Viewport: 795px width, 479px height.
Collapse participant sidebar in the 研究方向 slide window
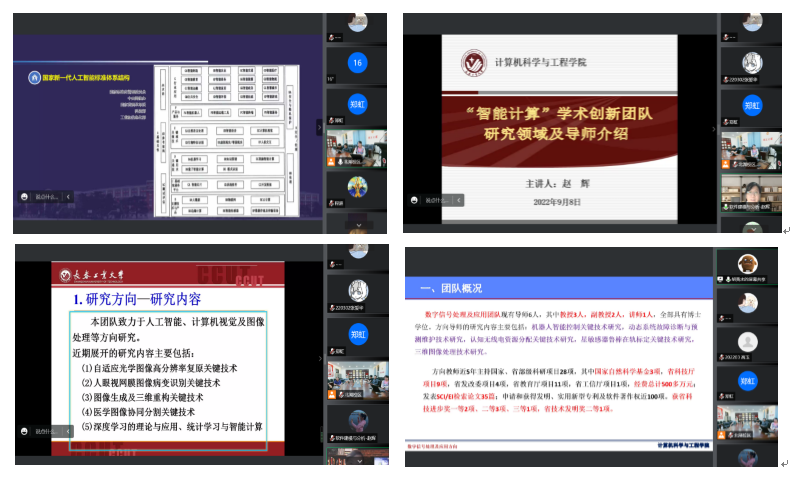pyautogui.click(x=321, y=356)
